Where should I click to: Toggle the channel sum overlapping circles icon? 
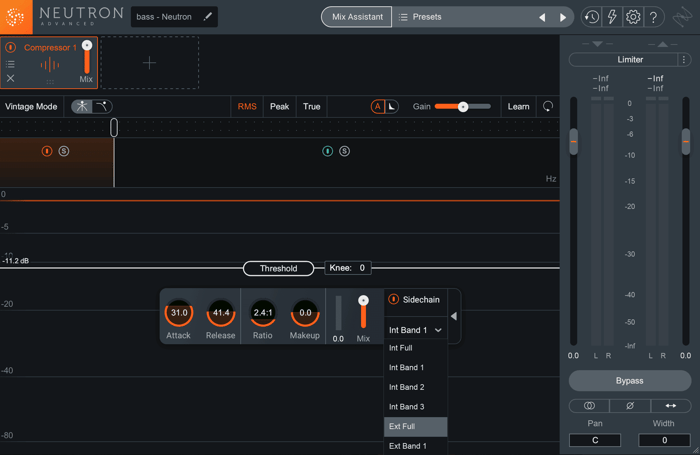589,405
